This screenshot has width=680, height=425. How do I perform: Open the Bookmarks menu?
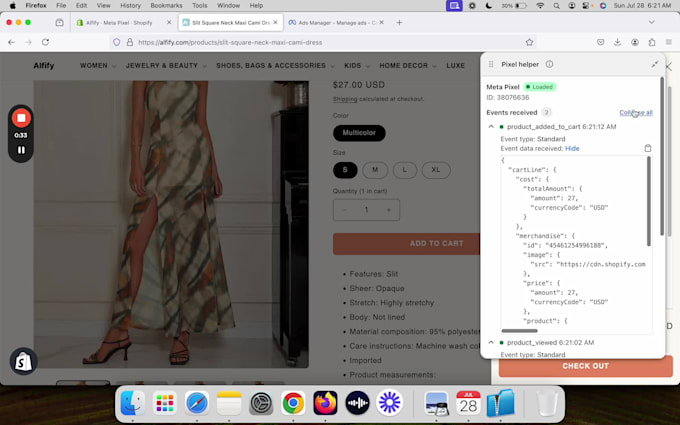167,6
